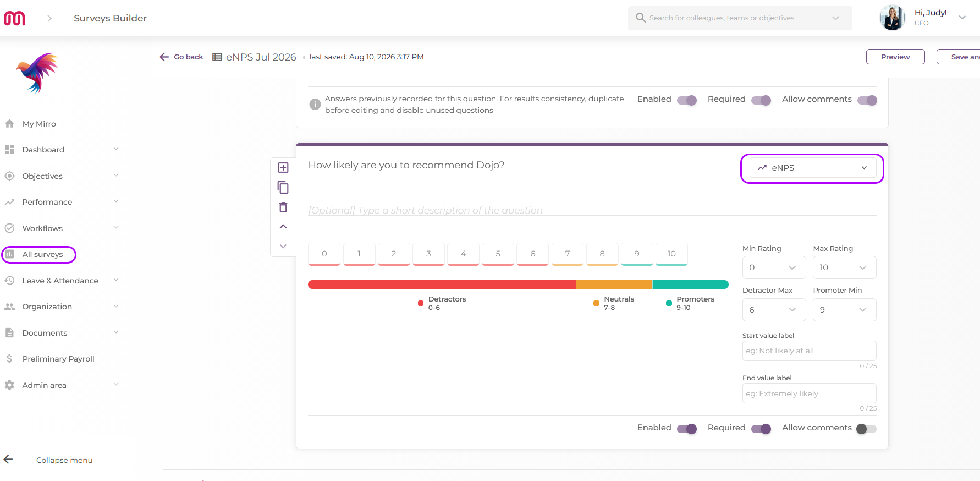The width and height of the screenshot is (980, 481).
Task: Click the Preview button
Action: click(895, 57)
